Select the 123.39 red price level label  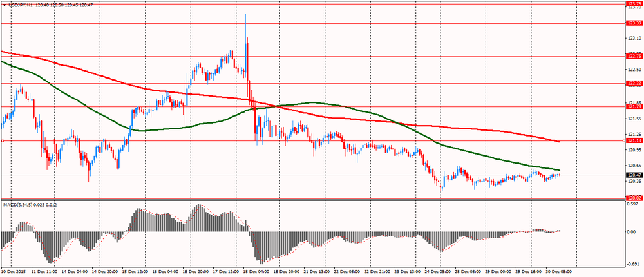[x=634, y=23]
